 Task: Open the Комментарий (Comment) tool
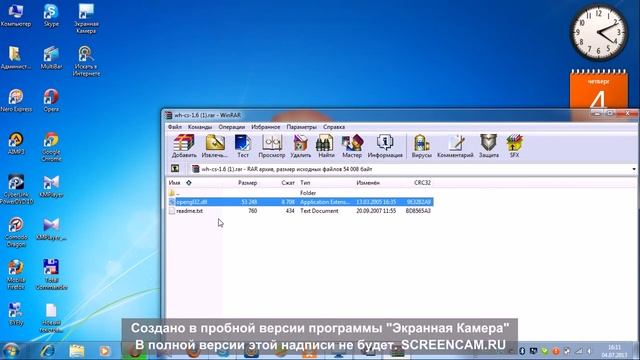[x=455, y=146]
